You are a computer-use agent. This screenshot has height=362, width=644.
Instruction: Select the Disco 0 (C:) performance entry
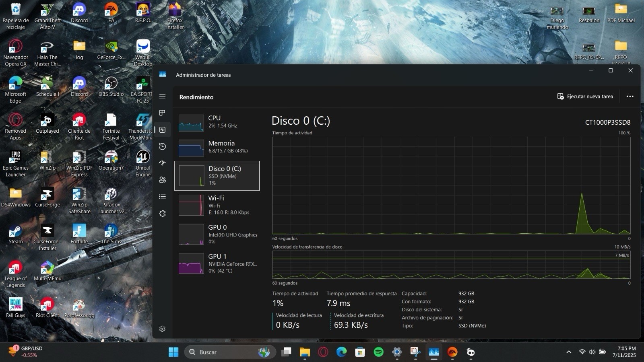[x=217, y=176]
